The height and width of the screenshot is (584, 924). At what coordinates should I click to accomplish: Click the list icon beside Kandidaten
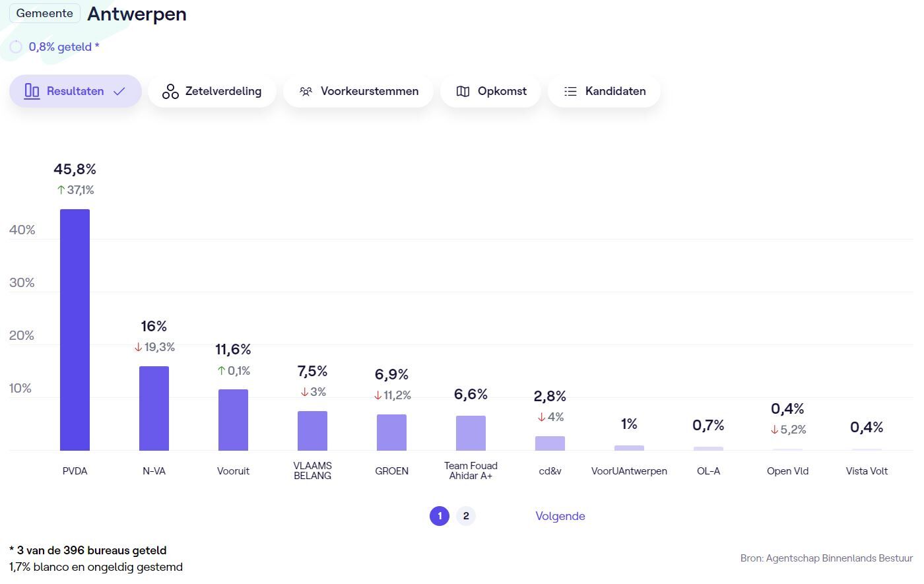(x=570, y=91)
